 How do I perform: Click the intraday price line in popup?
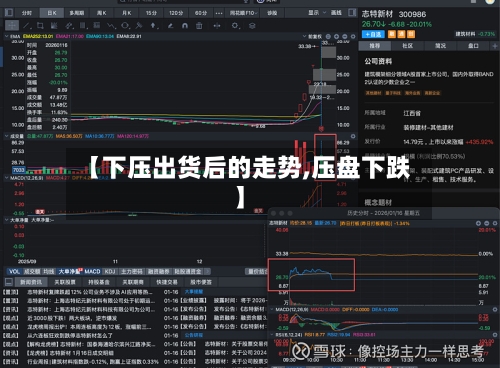[311, 272]
